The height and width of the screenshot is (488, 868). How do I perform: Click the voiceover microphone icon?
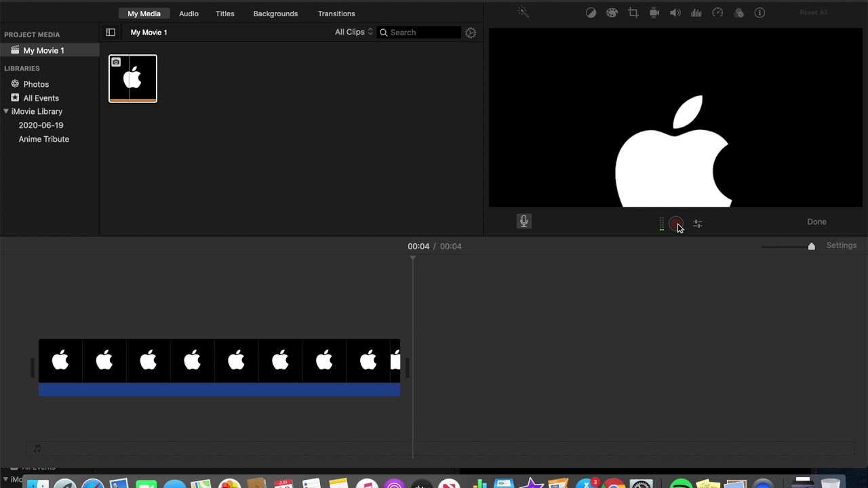[524, 221]
